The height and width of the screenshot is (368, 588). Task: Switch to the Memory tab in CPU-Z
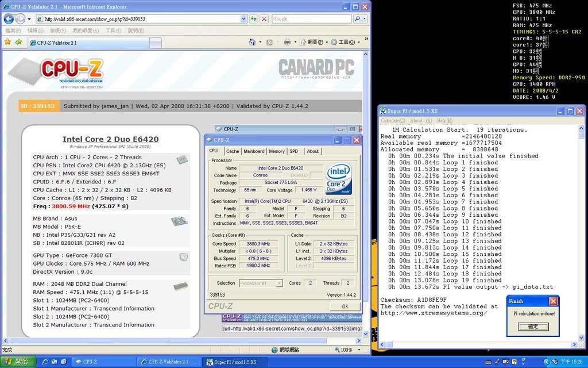pos(277,151)
